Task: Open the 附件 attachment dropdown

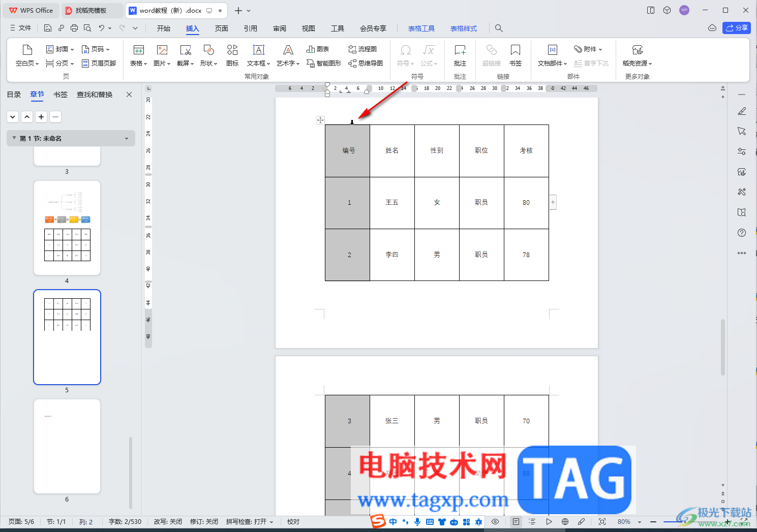Action: pyautogui.click(x=588, y=49)
